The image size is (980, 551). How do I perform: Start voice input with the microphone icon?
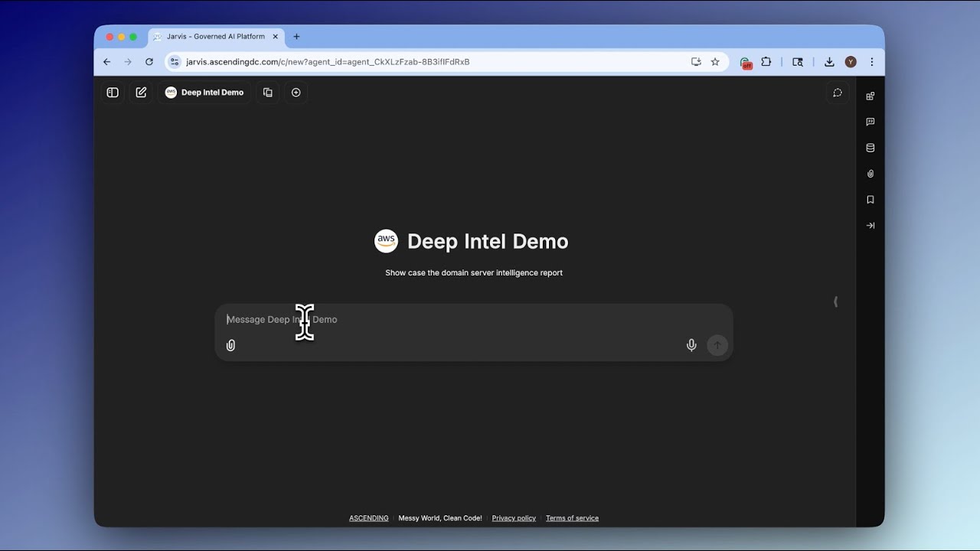691,346
